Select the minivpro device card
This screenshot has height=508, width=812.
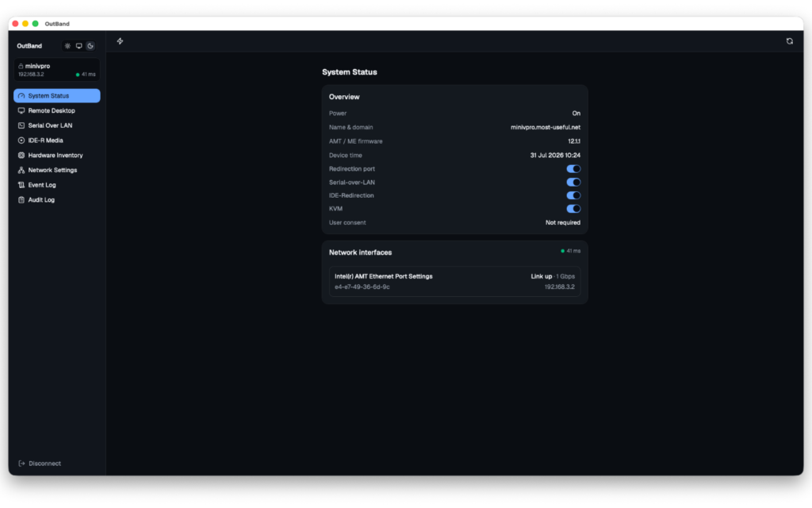click(x=57, y=70)
